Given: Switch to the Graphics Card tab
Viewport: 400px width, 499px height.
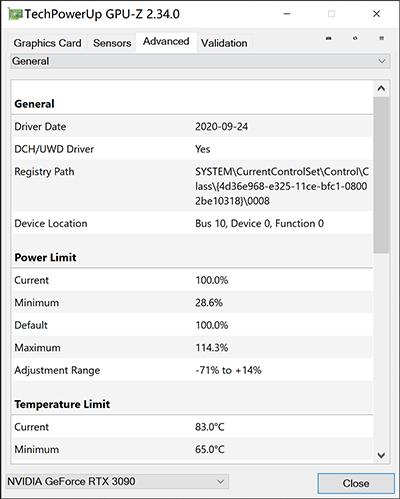Looking at the screenshot, I should [47, 43].
